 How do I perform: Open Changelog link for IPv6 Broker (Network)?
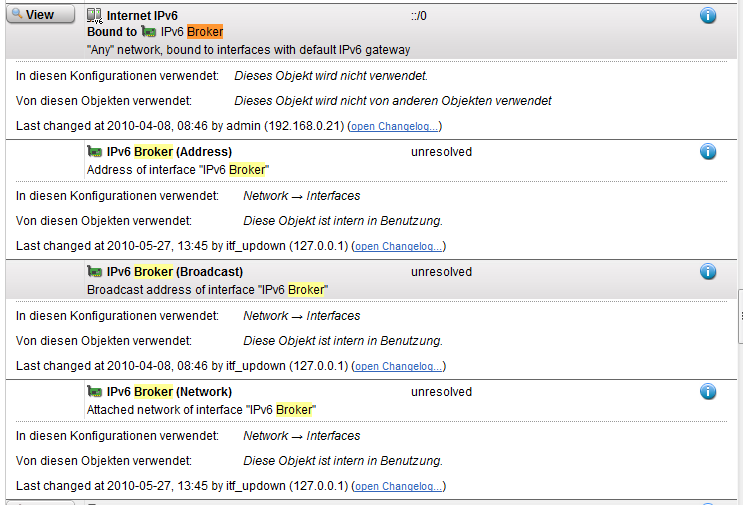[399, 487]
